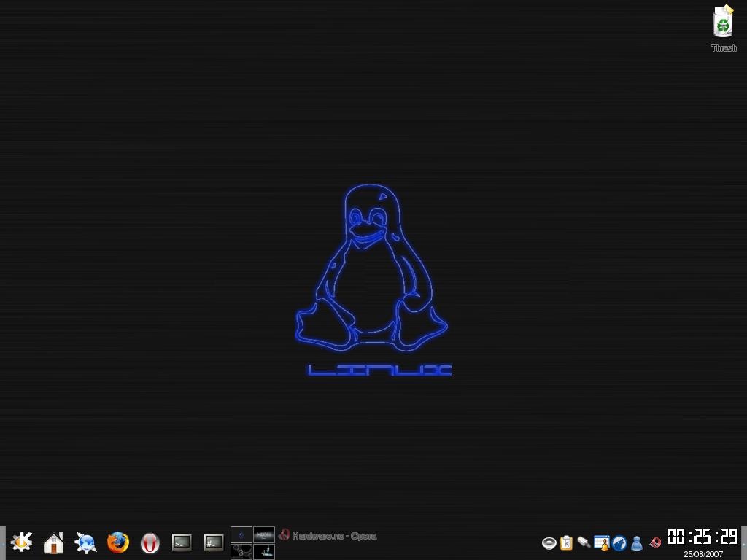Launch Firefox from the panel
747x560 pixels.
pyautogui.click(x=117, y=542)
